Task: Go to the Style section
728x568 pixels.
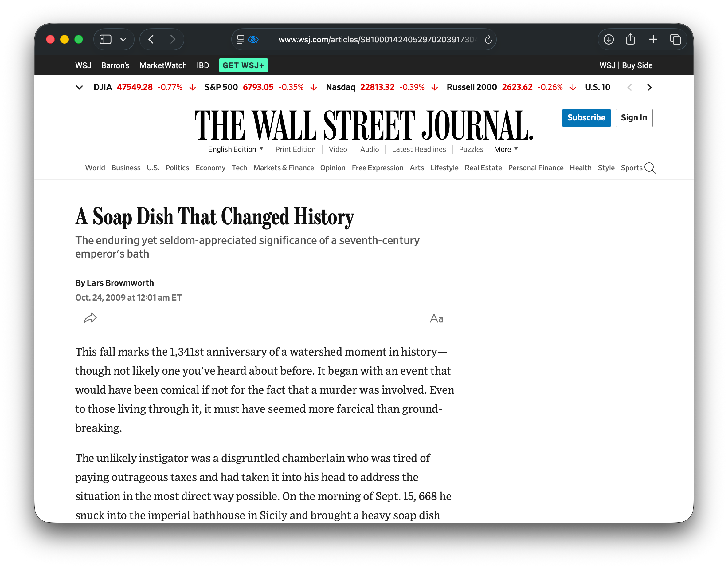Action: [606, 168]
